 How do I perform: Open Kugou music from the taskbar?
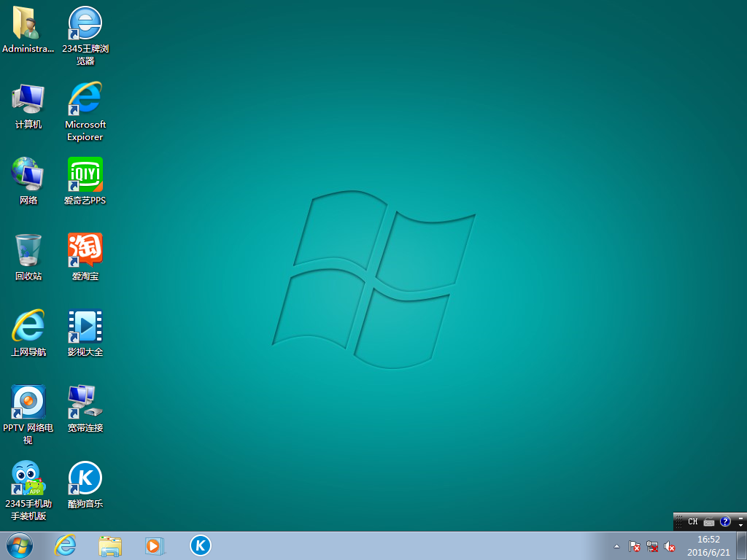[x=200, y=545]
